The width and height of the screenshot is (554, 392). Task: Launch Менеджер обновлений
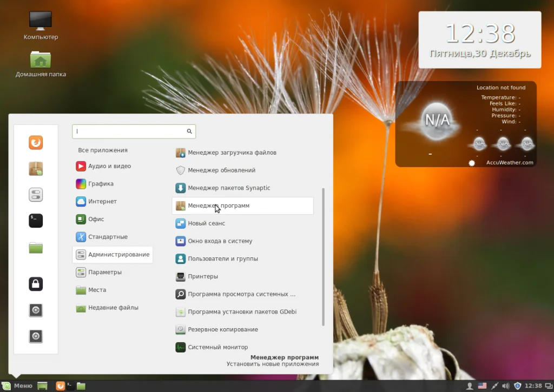221,170
